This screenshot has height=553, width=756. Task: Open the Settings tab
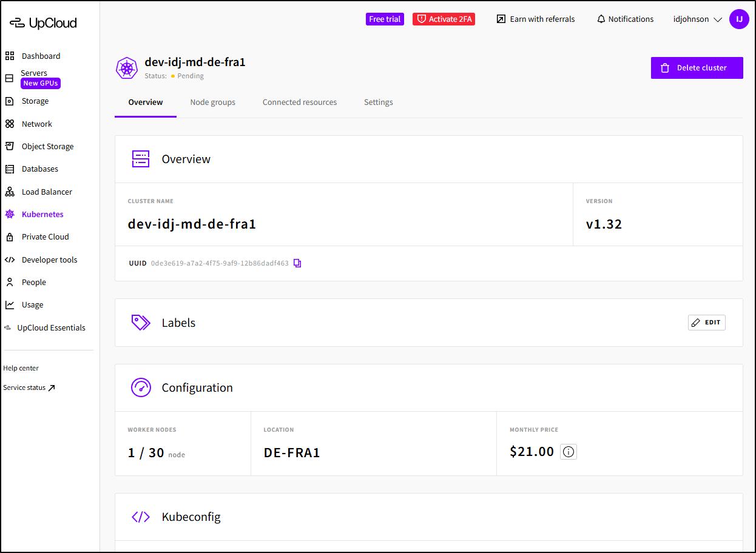click(378, 102)
